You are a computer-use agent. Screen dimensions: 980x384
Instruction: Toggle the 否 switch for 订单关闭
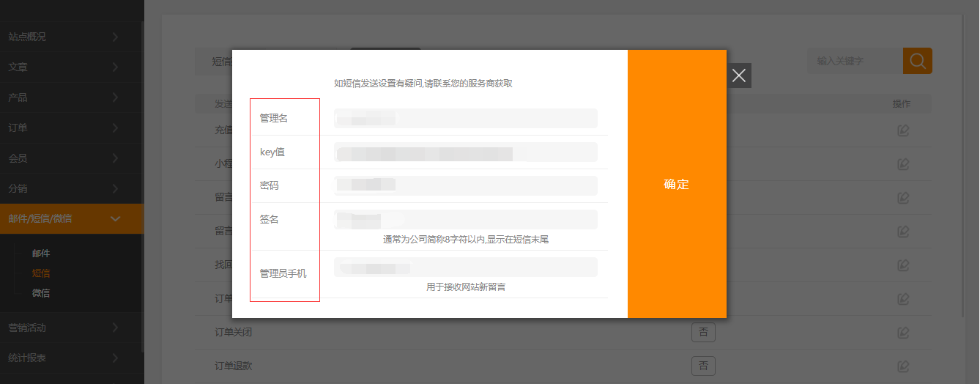(703, 333)
